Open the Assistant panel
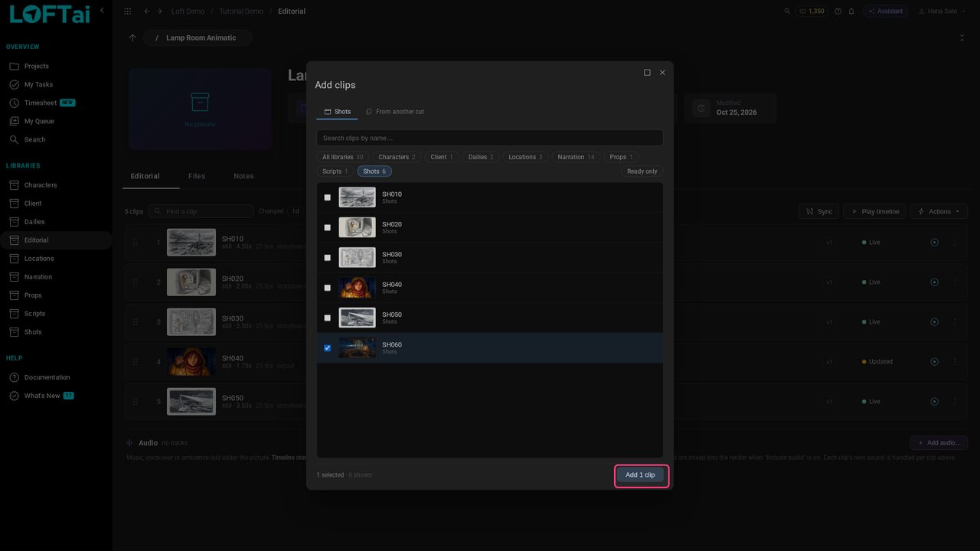 pyautogui.click(x=885, y=11)
